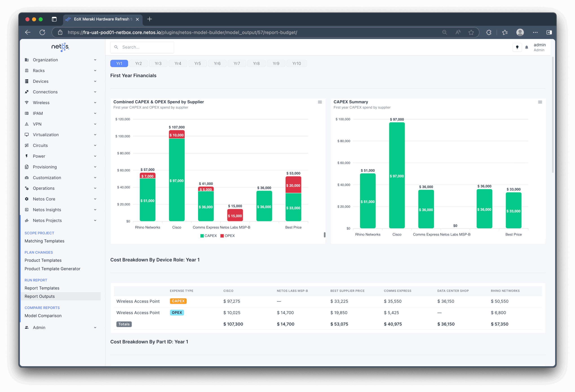Click the Cisco CAPEX green bar segment
Viewport: 575px width, 392px height.
pyautogui.click(x=177, y=180)
